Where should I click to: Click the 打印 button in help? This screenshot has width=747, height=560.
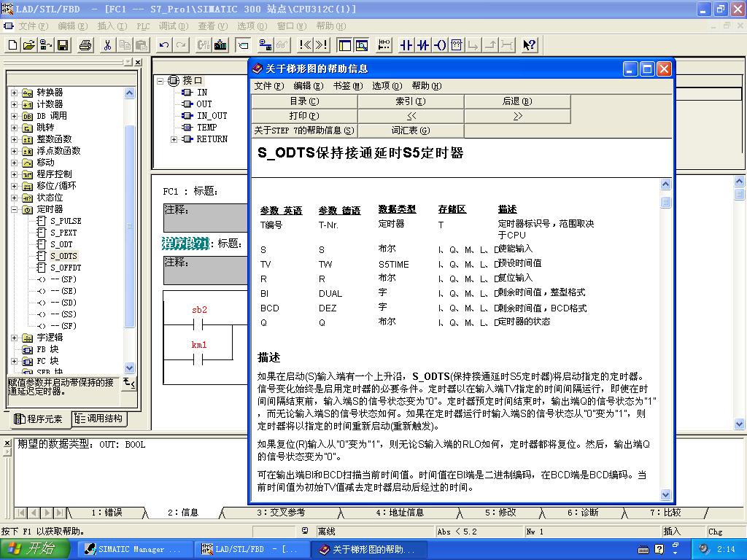coord(304,116)
